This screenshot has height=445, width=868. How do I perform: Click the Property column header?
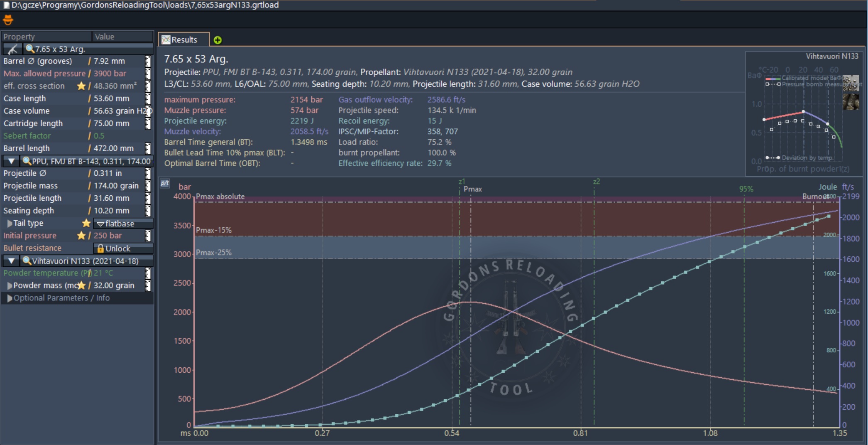click(46, 37)
